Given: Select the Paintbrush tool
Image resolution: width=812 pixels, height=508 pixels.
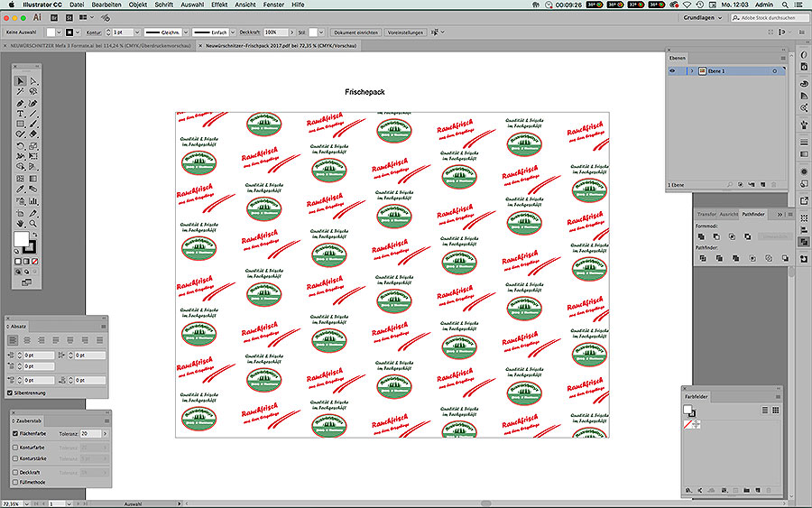Looking at the screenshot, I should point(33,124).
